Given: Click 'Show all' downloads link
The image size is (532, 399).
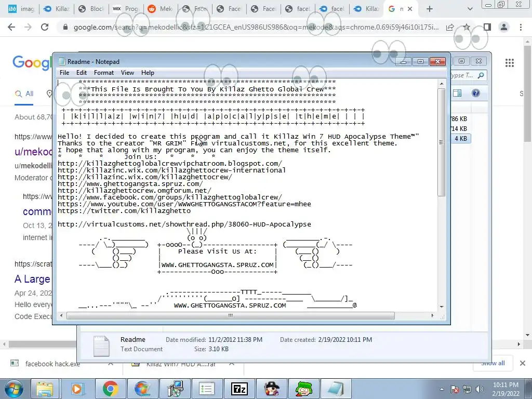Looking at the screenshot, I should point(493,363).
